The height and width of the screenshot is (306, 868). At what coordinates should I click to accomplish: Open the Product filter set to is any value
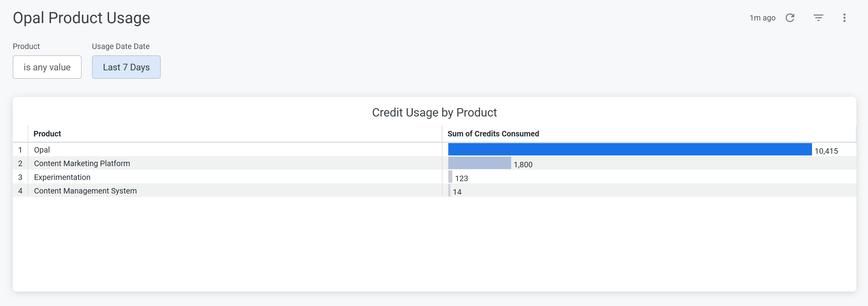point(47,67)
